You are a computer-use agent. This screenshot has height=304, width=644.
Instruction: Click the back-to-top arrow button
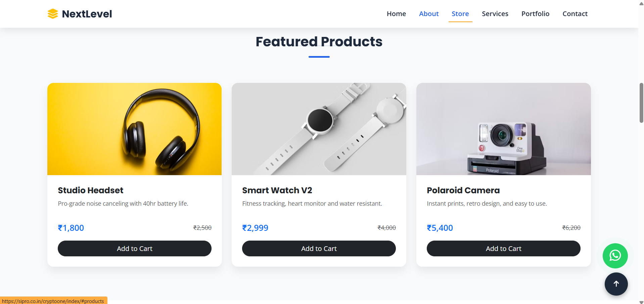[x=616, y=284]
